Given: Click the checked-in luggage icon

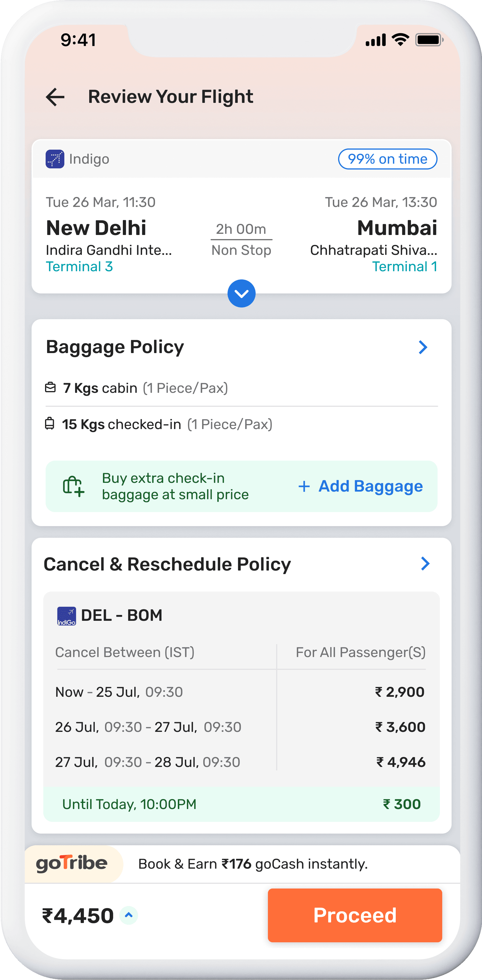Looking at the screenshot, I should pos(49,424).
